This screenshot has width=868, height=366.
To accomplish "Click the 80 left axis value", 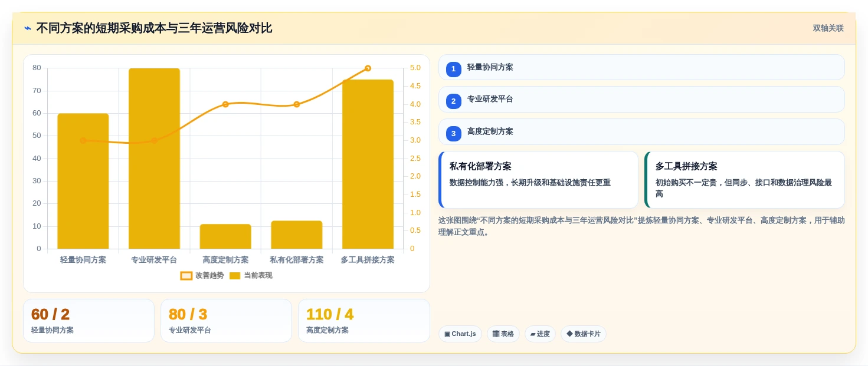I will click(x=37, y=68).
